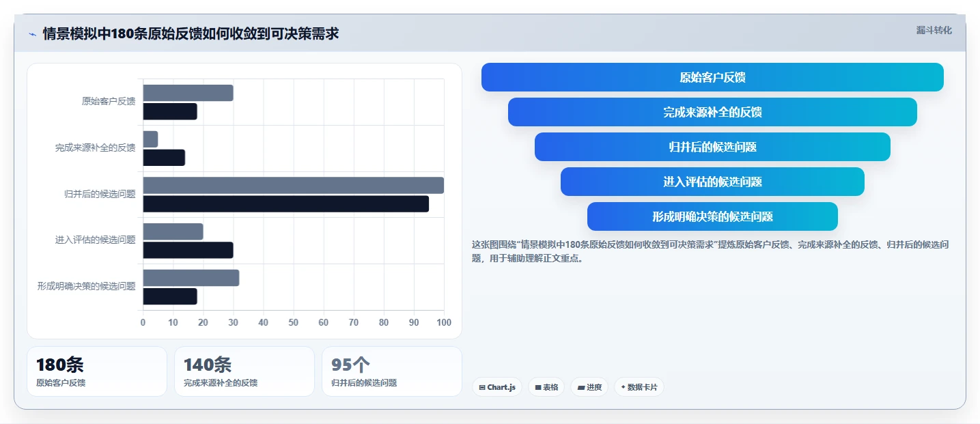Screen dimensions: 980x424
Task: Open the 140条 完成来源补全的反馈 stat card
Action: point(244,371)
